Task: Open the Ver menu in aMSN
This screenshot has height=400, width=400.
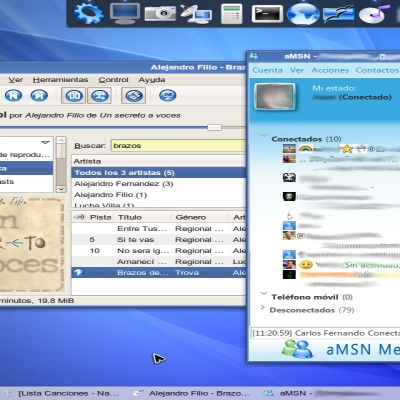Action: point(297,70)
